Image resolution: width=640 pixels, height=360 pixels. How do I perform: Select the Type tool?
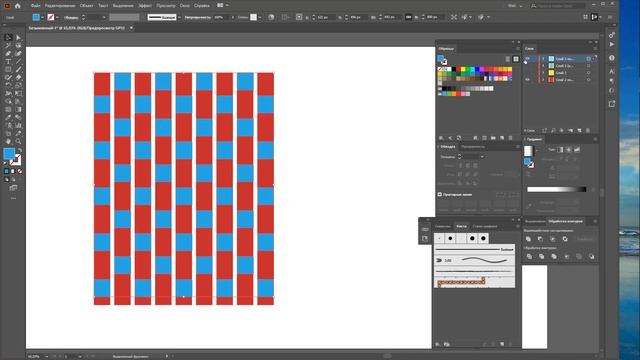point(8,62)
